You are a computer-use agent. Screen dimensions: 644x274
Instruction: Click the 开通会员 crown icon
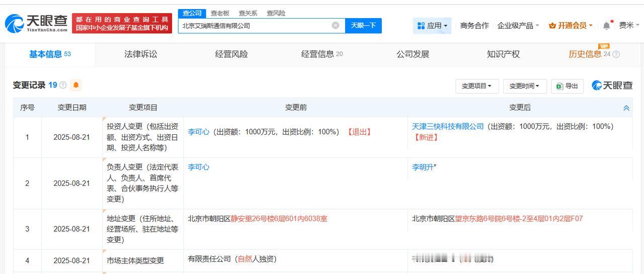(552, 25)
